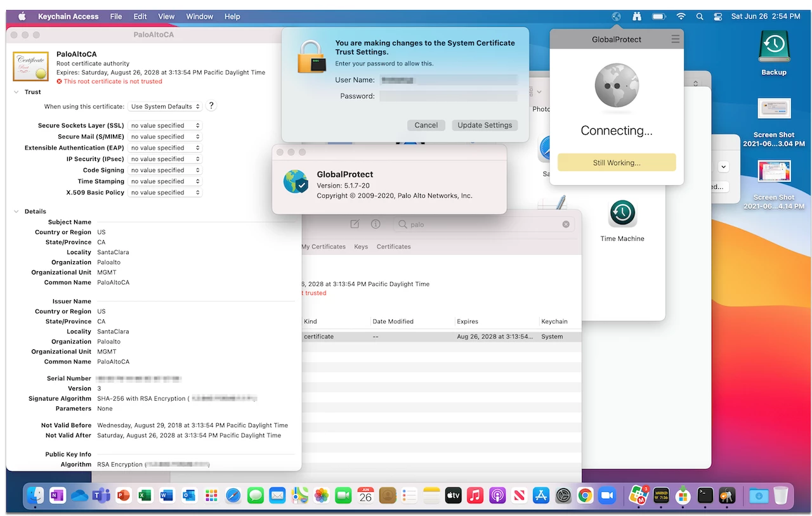
Task: Open the Wi-Fi status menu
Action: (681, 16)
